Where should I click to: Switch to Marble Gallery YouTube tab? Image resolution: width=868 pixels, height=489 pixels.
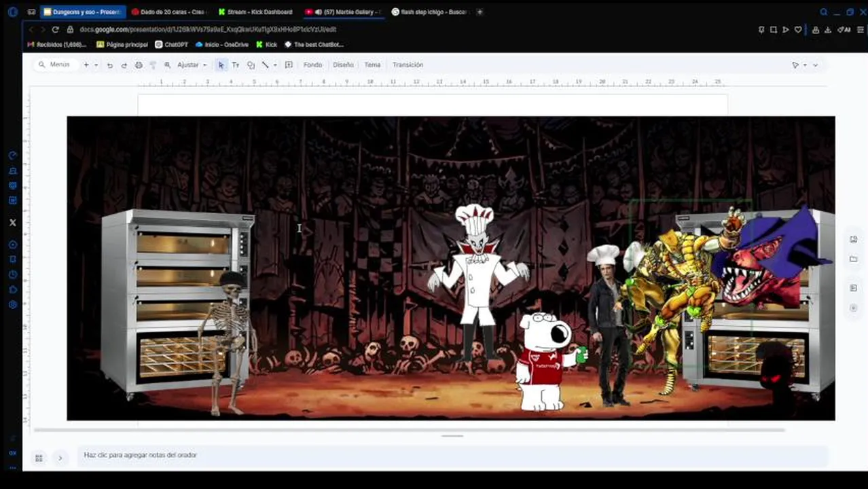[344, 12]
